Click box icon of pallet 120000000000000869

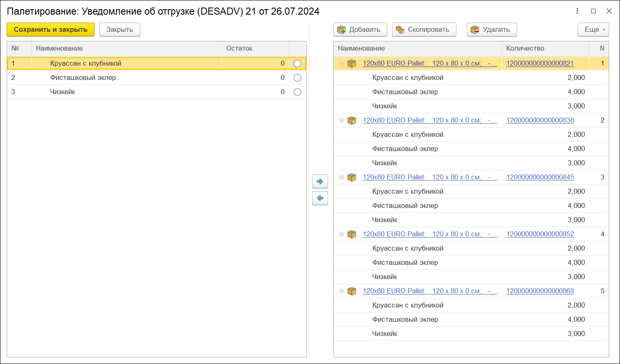point(352,291)
